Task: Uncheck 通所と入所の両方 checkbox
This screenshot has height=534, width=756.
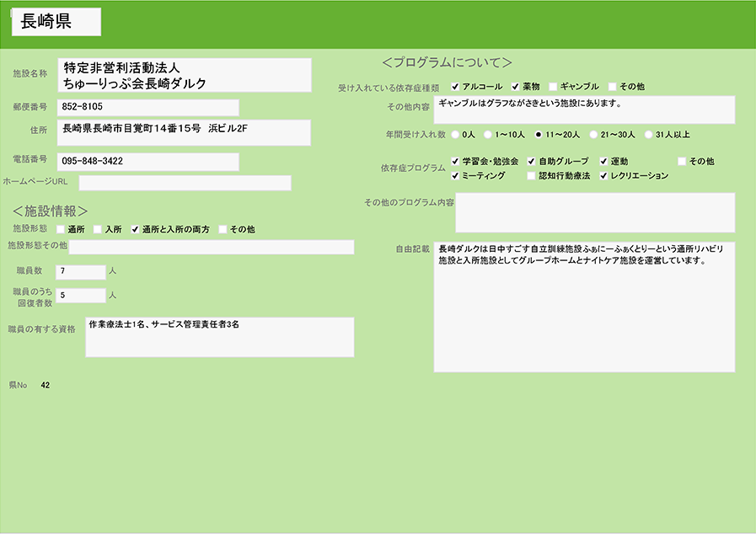Action: pyautogui.click(x=135, y=229)
